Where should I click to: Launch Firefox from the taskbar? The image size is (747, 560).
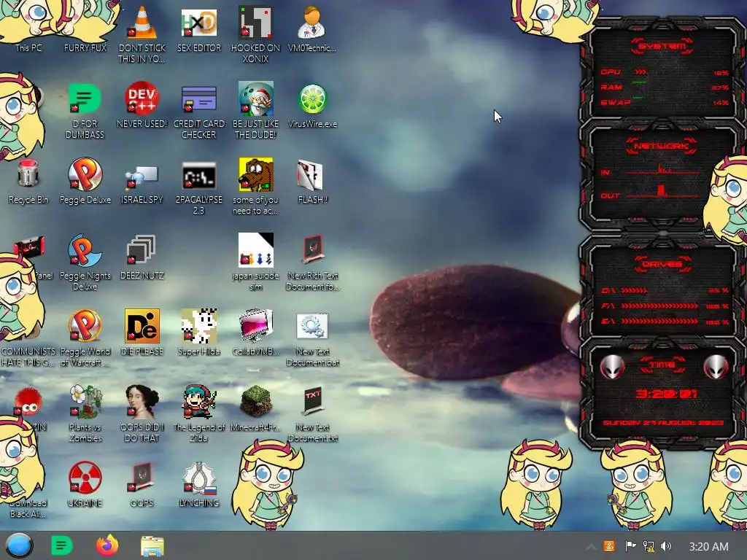point(107,545)
